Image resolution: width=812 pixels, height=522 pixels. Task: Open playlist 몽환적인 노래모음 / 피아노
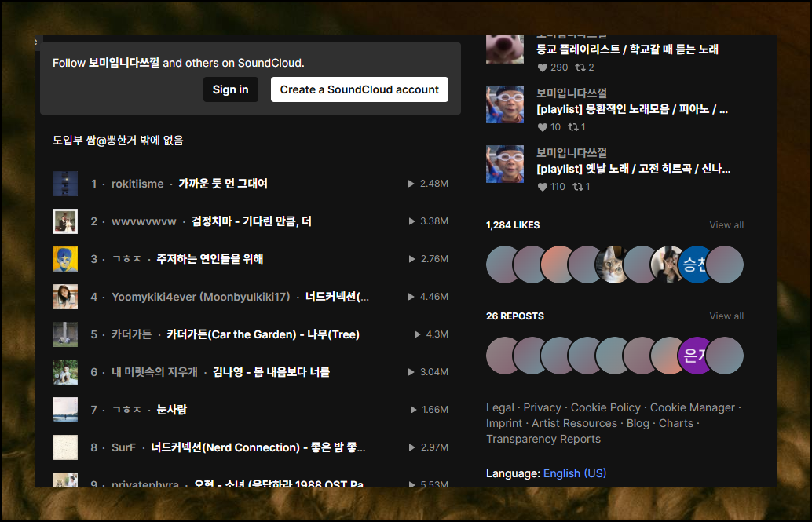click(632, 109)
